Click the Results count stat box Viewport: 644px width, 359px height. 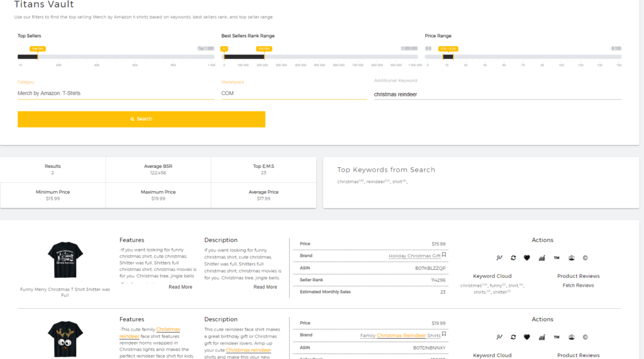[53, 170]
